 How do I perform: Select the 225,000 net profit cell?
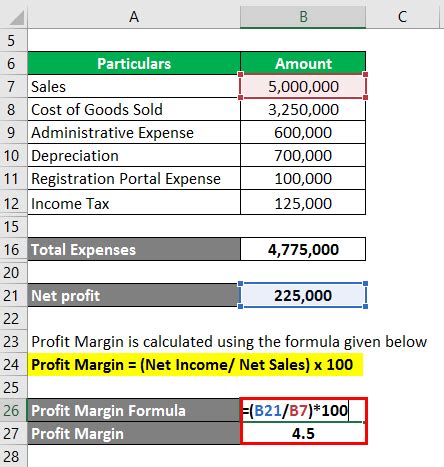coord(303,295)
